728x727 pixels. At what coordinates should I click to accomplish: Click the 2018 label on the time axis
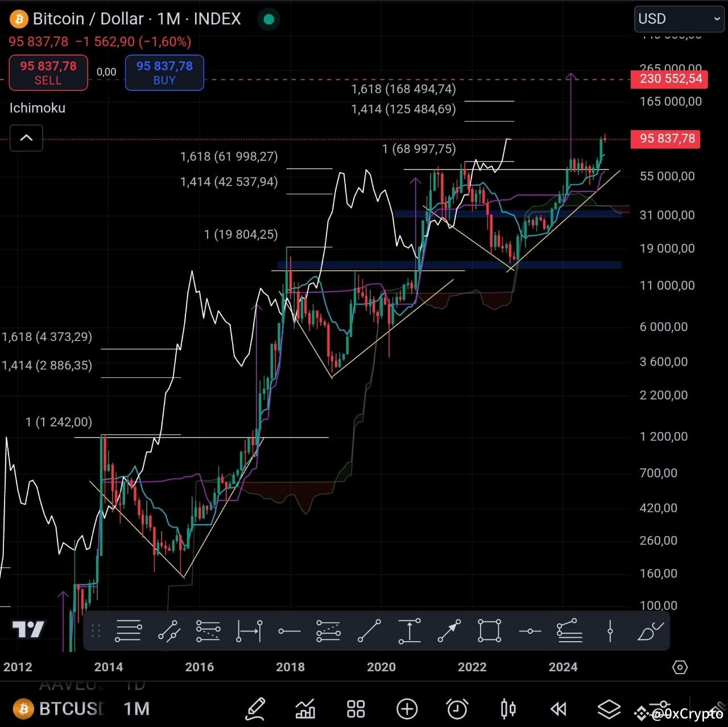pyautogui.click(x=290, y=667)
